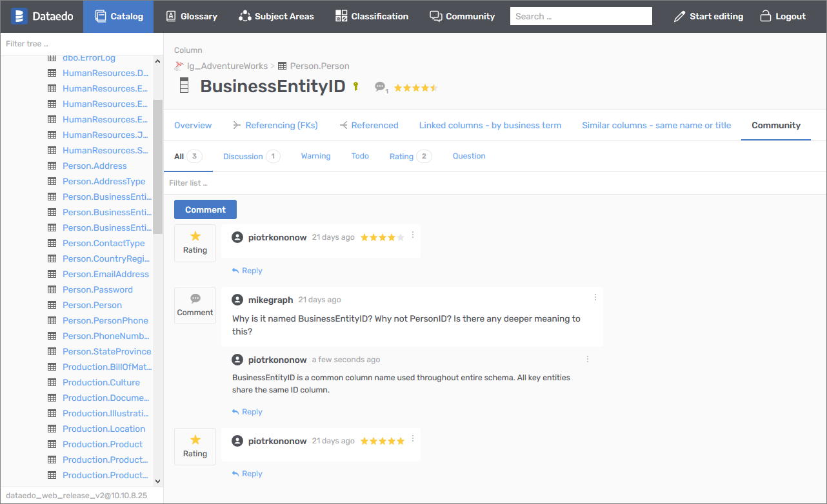Click the Person.Person table icon in breadcrumb
The height and width of the screenshot is (504, 827).
pyautogui.click(x=282, y=66)
